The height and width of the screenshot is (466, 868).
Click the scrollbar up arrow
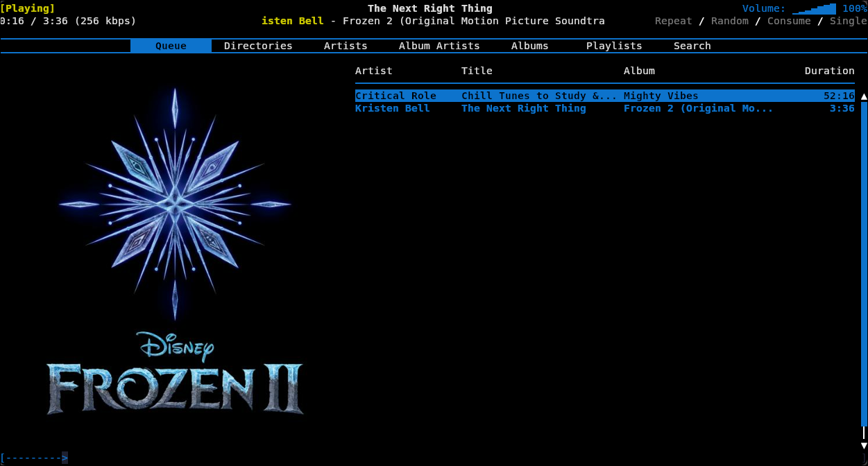pyautogui.click(x=864, y=96)
